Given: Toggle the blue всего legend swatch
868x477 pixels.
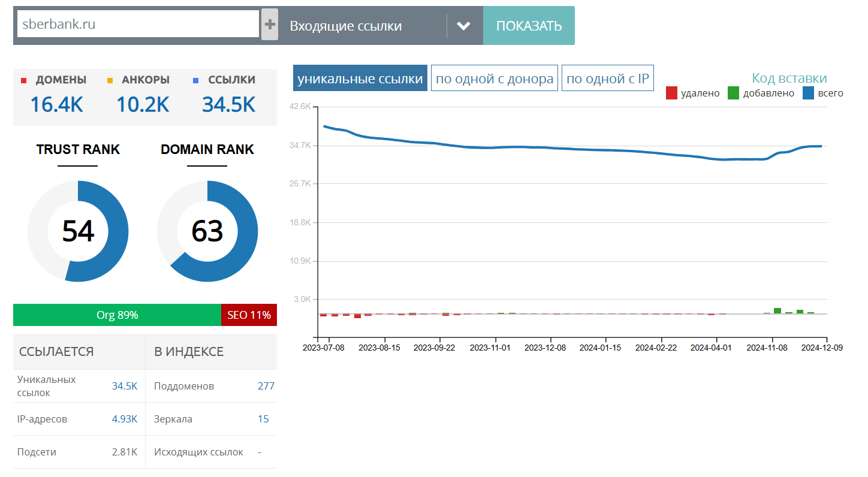Looking at the screenshot, I should (808, 93).
